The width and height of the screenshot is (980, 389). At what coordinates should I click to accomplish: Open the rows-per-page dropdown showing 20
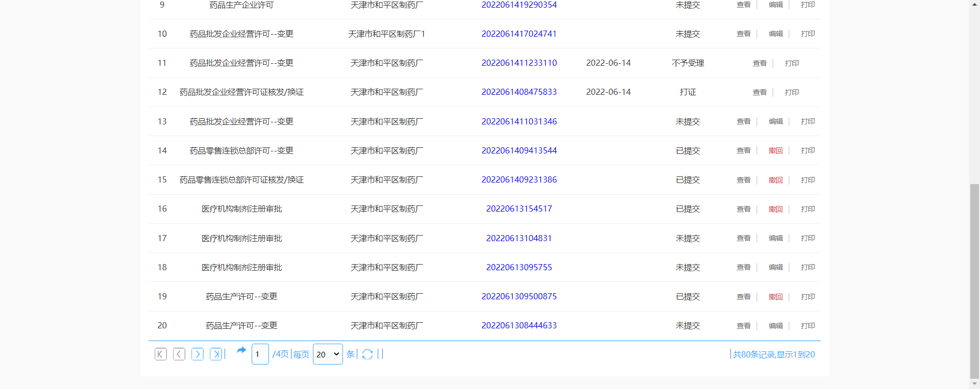[328, 354]
